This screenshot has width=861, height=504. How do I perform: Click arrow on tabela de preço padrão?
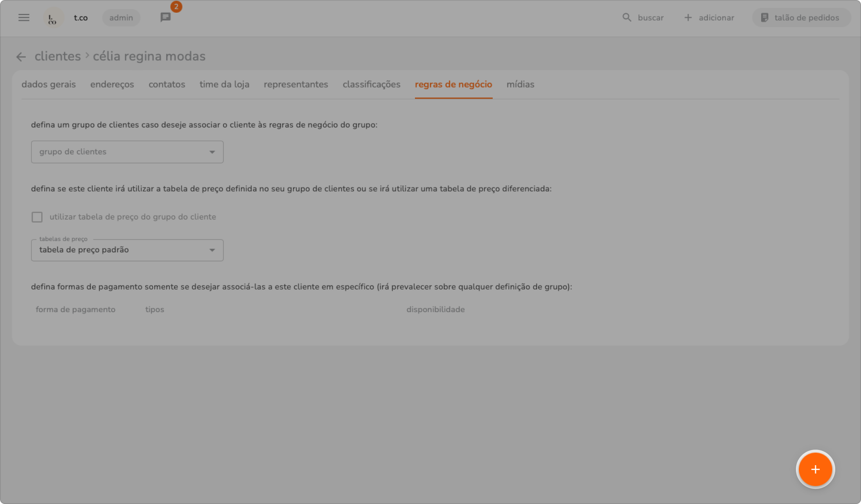pos(212,250)
